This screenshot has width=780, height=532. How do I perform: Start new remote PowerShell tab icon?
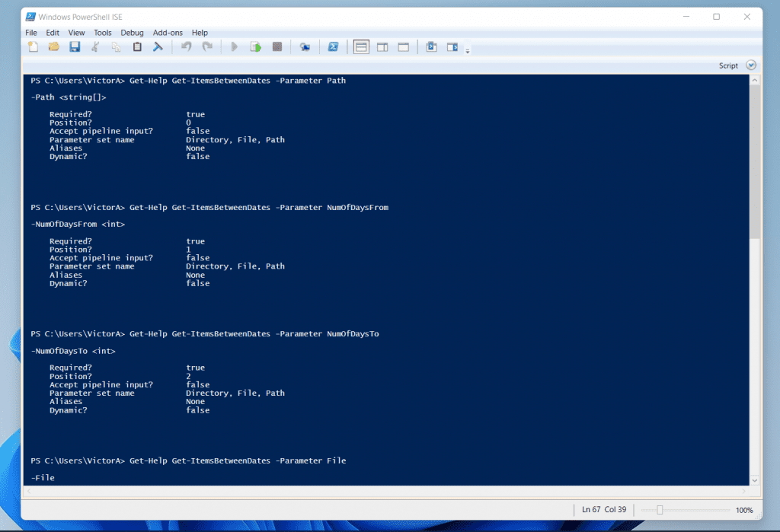tap(305, 46)
